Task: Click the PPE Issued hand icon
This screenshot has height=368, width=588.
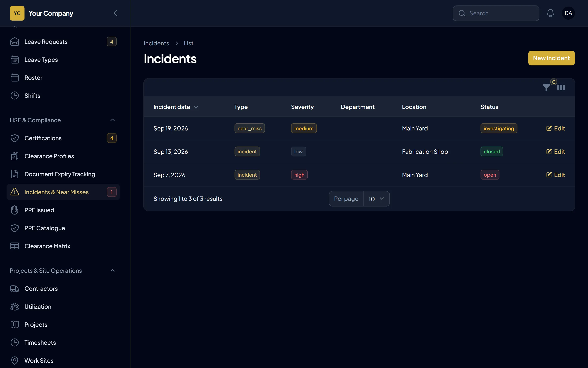Action: [x=14, y=210]
